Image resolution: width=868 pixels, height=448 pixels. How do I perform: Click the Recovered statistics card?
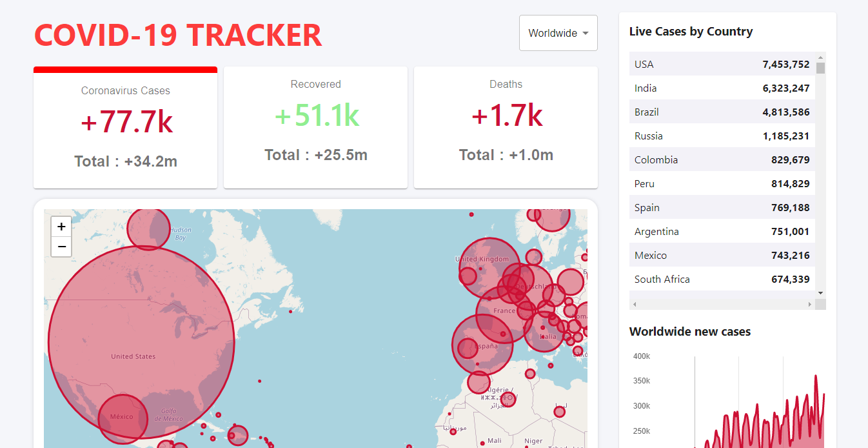[315, 127]
